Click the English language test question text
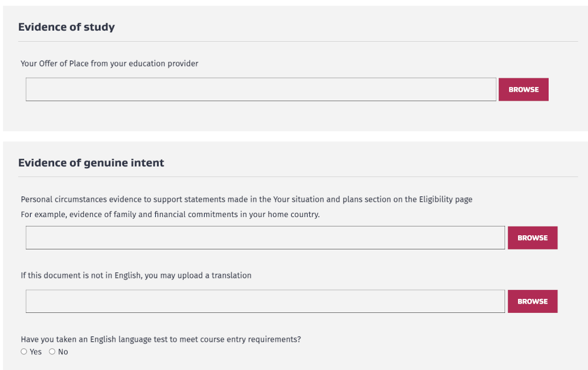 161,339
